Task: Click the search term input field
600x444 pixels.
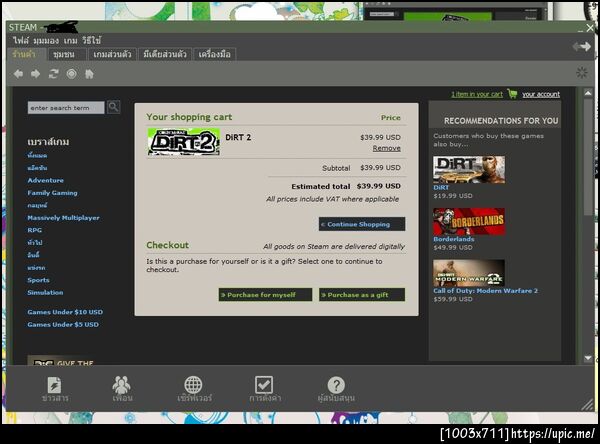Action: pos(66,108)
